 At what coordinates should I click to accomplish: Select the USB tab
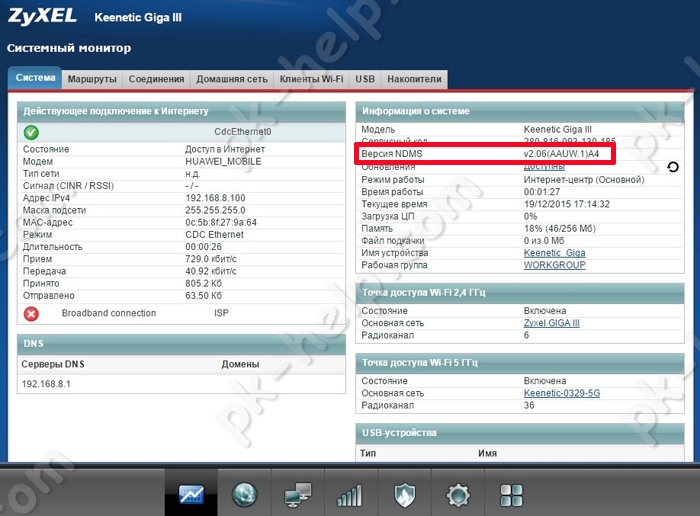coord(365,79)
